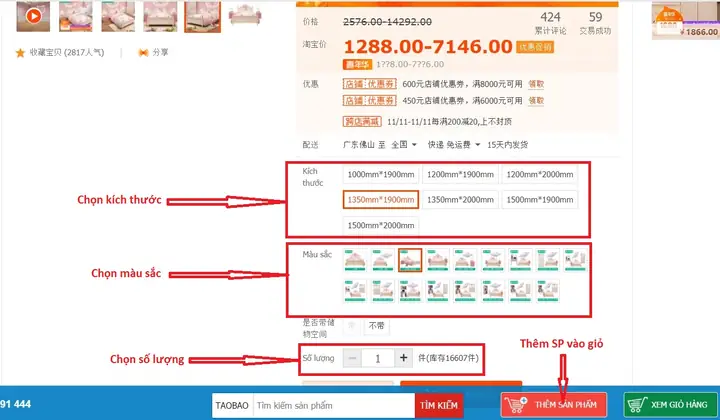Pick the third color swatch in bottom row
The image size is (720, 420).
(410, 291)
